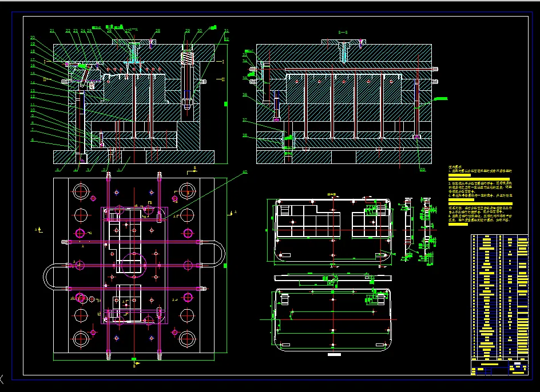Viewport: 540px width, 392px height.
Task: Click part balloon number 28
Action: 158,31
